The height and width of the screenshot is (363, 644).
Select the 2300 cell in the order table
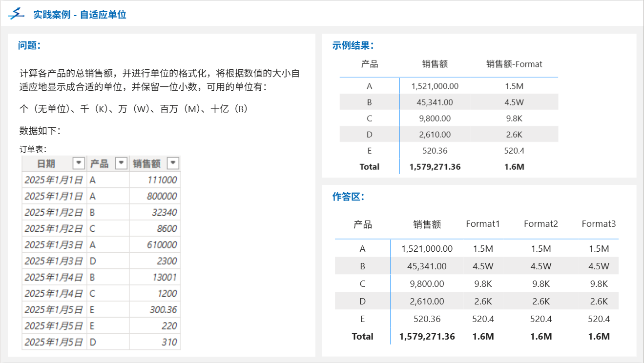pos(155,261)
